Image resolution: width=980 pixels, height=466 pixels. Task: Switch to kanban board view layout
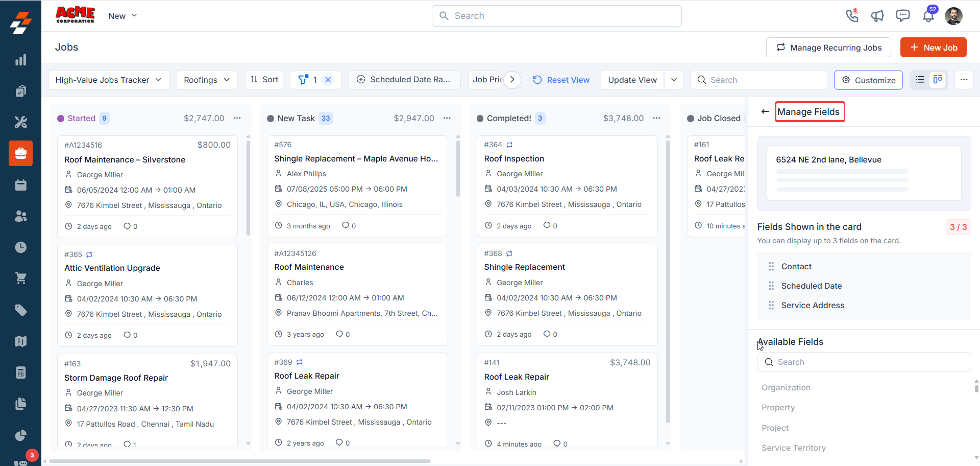click(x=938, y=80)
